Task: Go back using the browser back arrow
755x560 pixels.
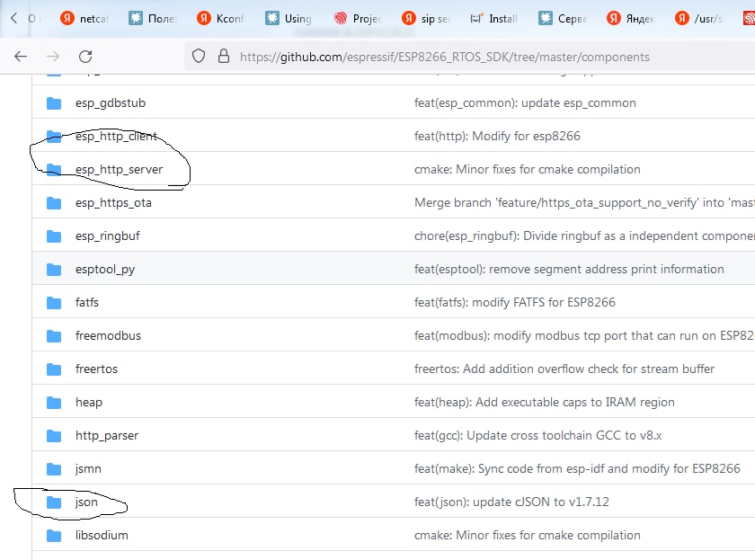Action: (21, 57)
